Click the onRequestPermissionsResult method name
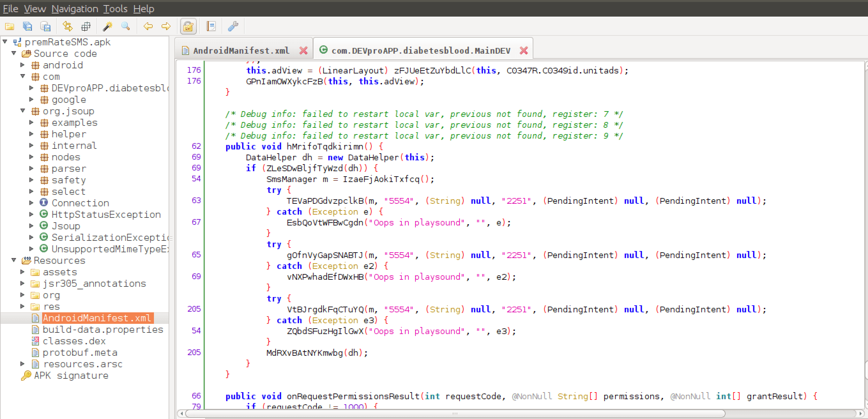This screenshot has width=868, height=419. pyautogui.click(x=353, y=396)
